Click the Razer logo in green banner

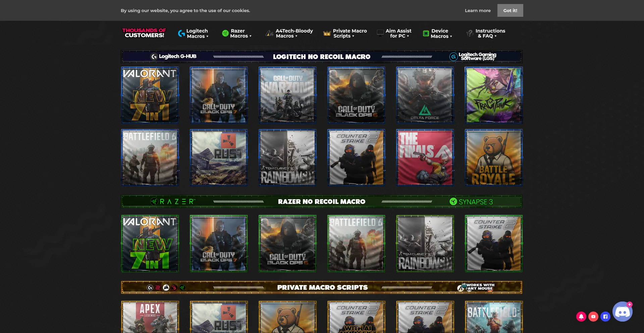point(172,202)
